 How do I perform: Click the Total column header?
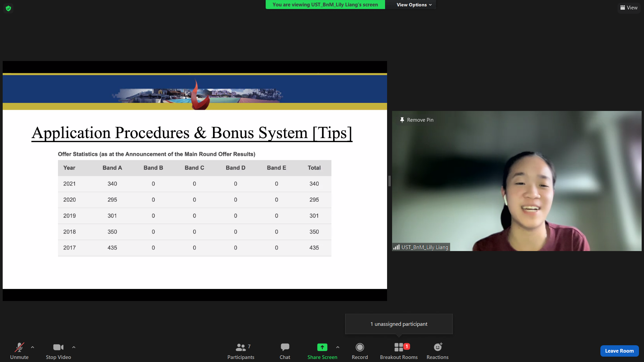click(x=314, y=168)
